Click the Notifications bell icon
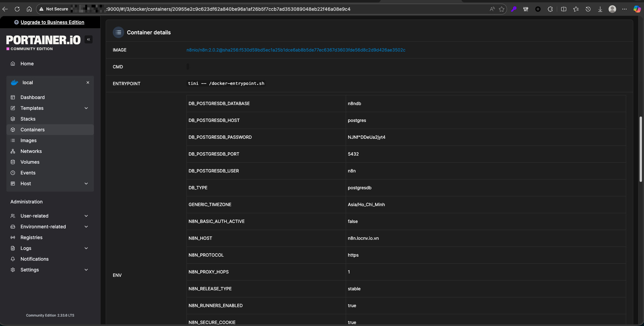 (13, 259)
